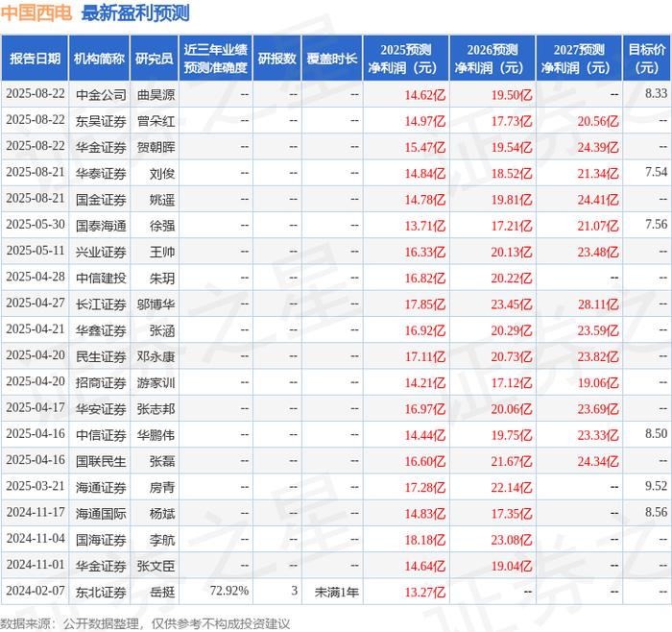Click the 中信证券 institution cell
The image size is (672, 632).
pos(101,435)
